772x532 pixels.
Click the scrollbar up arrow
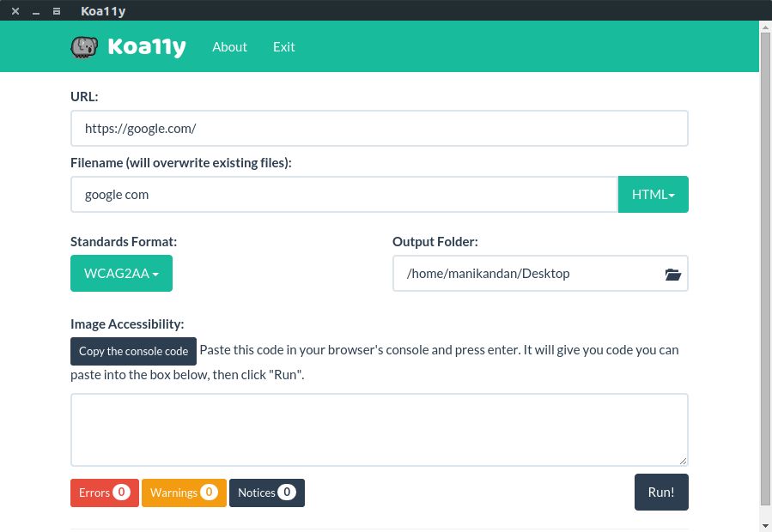766,27
